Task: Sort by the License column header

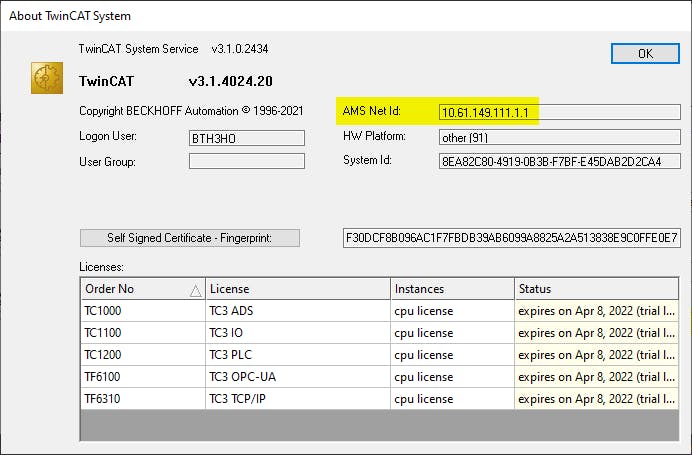Action: pos(297,289)
